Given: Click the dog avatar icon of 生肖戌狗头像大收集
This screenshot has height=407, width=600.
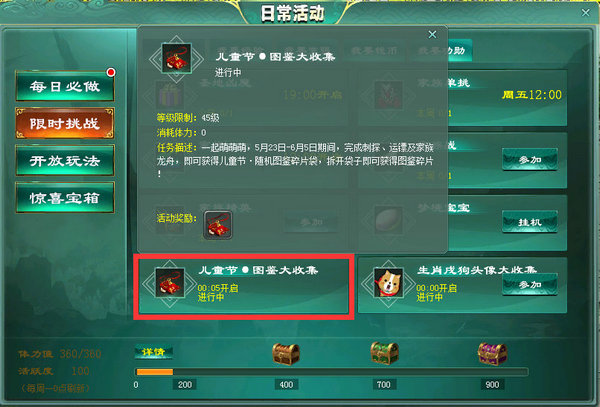Looking at the screenshot, I should [x=388, y=283].
